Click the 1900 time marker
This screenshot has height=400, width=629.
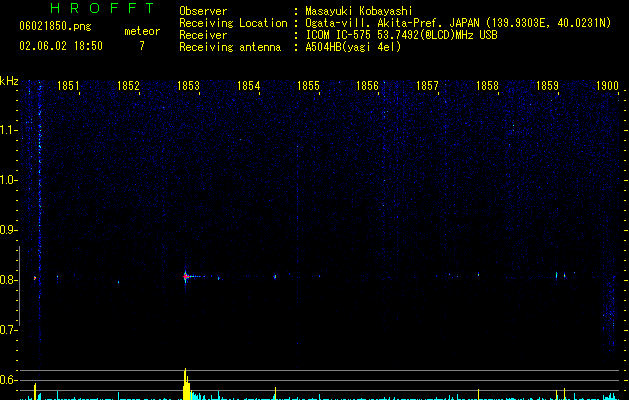[607, 86]
